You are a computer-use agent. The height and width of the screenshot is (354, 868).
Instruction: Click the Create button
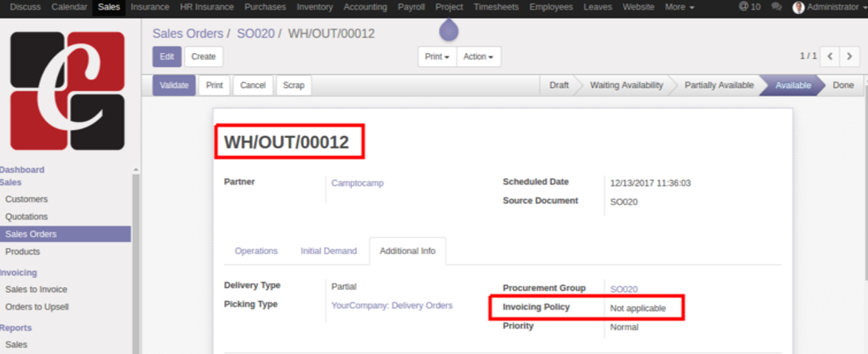point(203,56)
